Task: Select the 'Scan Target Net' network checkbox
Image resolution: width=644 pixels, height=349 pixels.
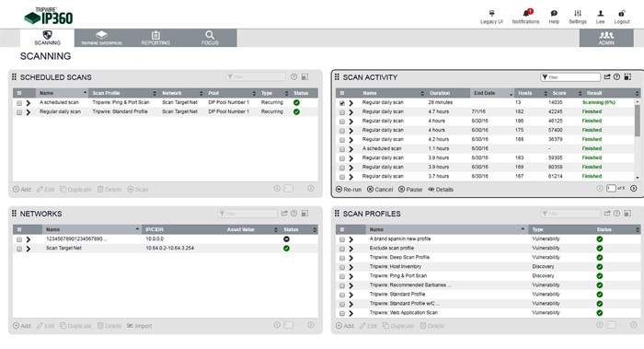Action: point(19,249)
